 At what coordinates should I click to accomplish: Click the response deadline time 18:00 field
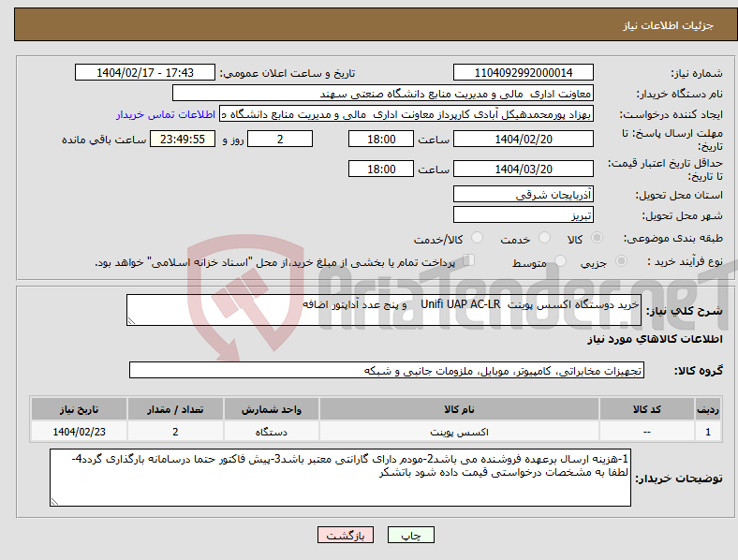[381, 139]
